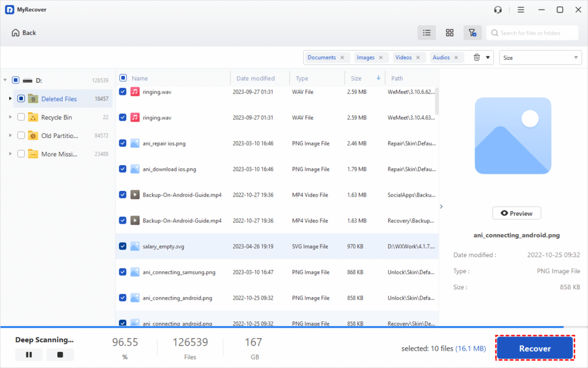Toggle the select-all checkbox in Name header

(x=122, y=77)
